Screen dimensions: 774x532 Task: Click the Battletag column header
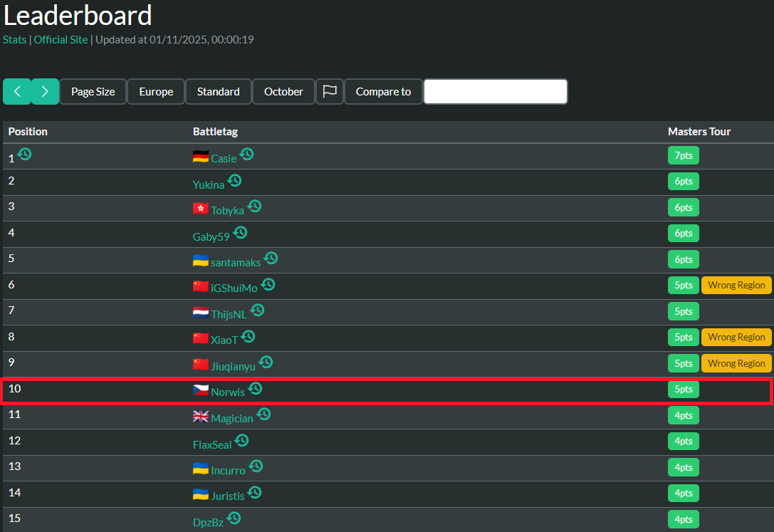coord(215,131)
